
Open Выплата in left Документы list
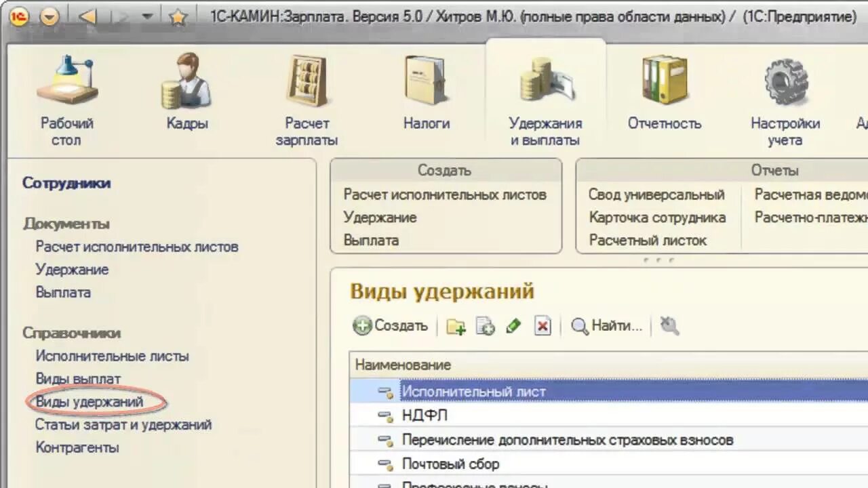[63, 293]
